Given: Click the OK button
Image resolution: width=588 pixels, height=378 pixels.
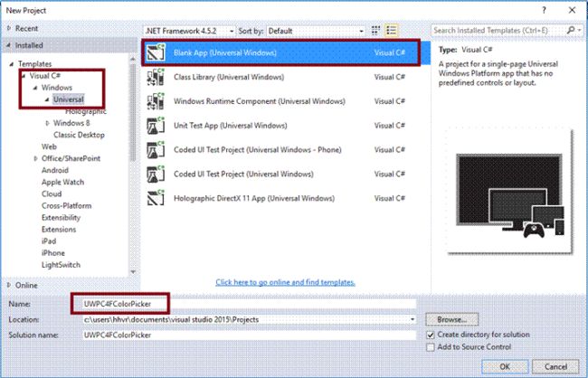Looking at the screenshot, I should click(x=505, y=367).
